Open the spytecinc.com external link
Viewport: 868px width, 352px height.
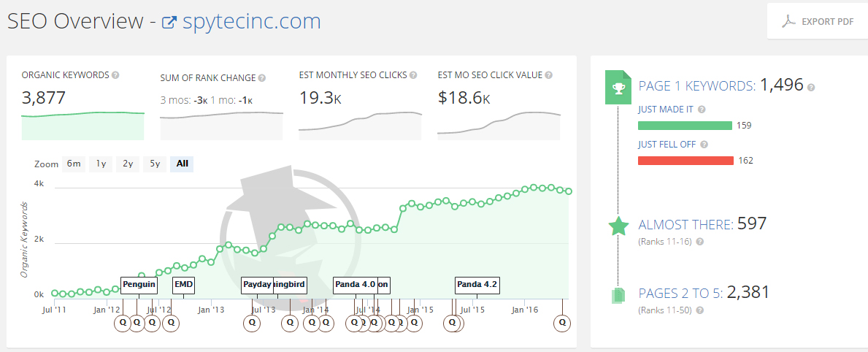[251, 22]
